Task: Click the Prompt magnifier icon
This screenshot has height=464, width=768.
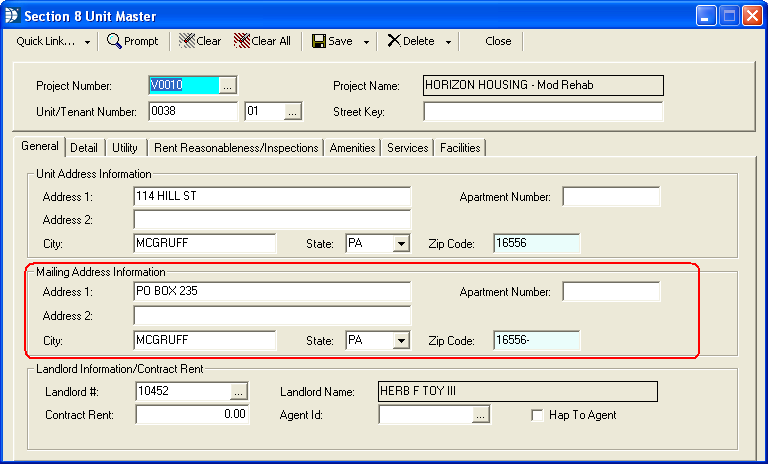Action: pos(114,41)
